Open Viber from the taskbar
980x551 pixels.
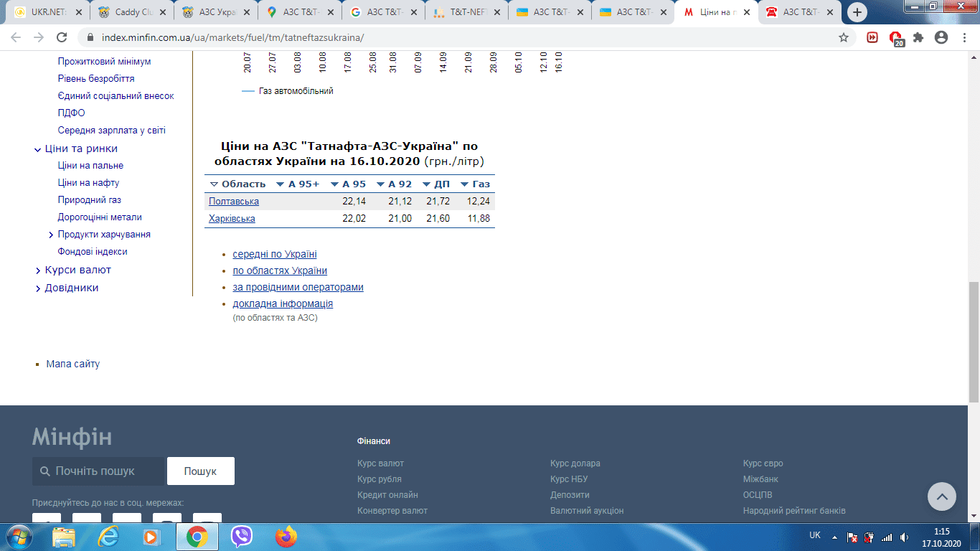(x=242, y=536)
